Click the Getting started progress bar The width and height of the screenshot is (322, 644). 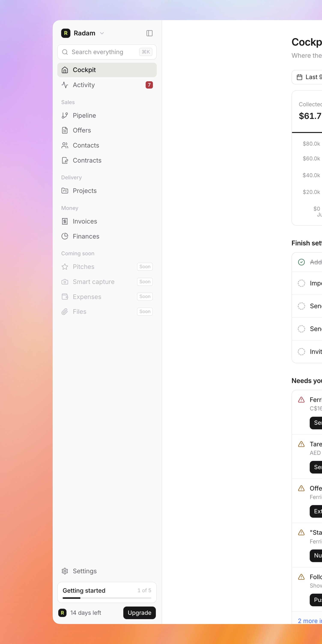107,598
